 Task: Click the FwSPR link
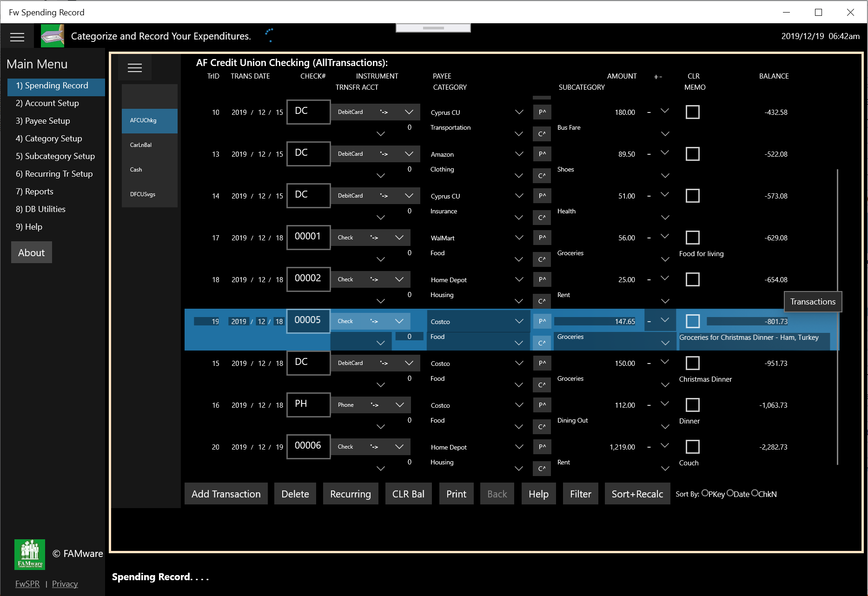pos(27,584)
